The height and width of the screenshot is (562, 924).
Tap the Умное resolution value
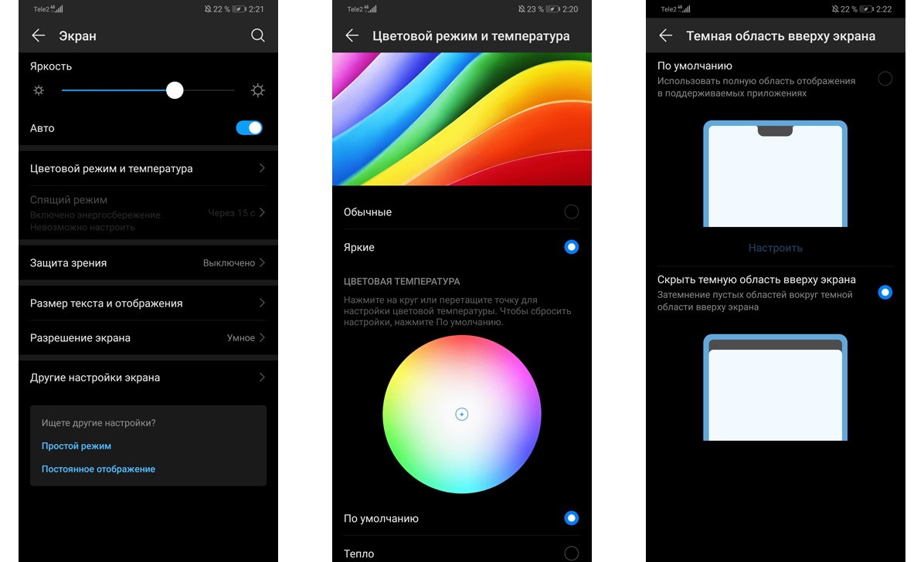click(x=241, y=337)
